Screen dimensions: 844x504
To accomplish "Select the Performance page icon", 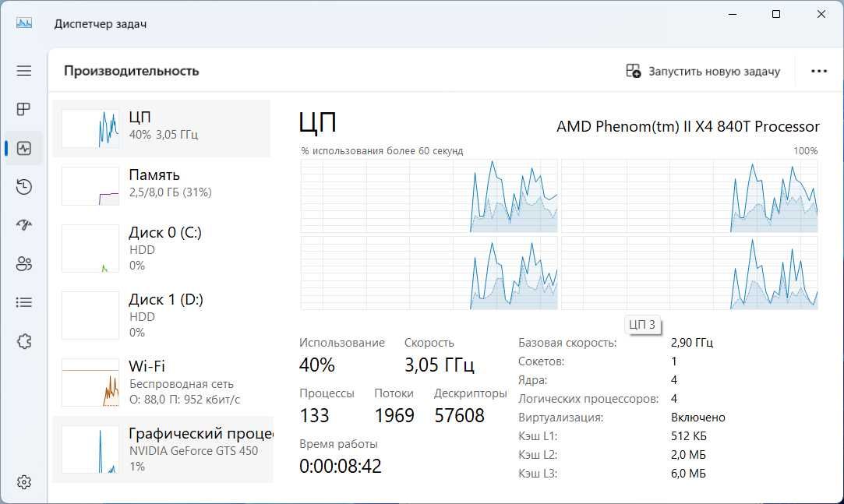I will (23, 148).
